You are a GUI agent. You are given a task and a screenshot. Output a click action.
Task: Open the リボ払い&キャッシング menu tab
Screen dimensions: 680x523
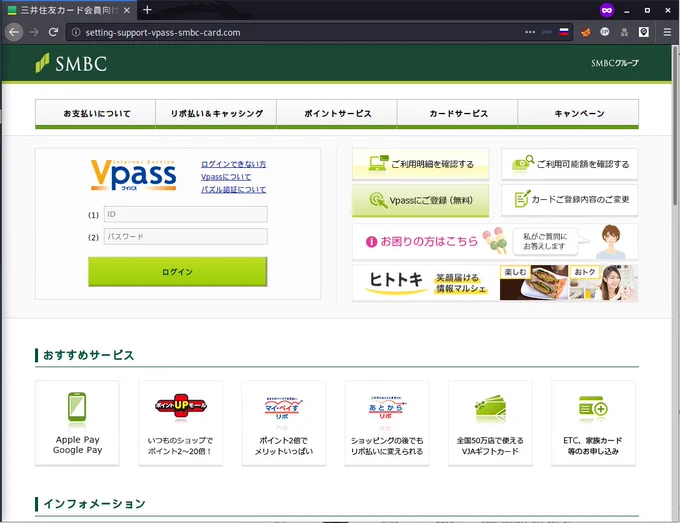216,114
